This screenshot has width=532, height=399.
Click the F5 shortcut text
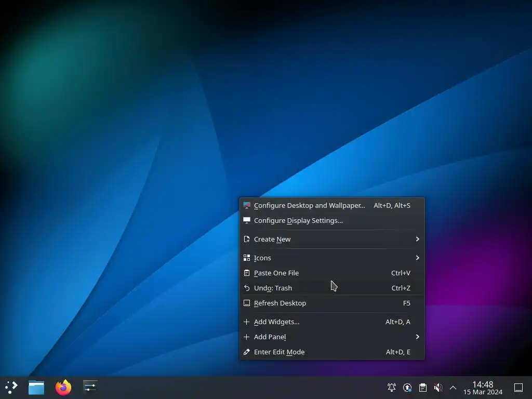tap(406, 303)
